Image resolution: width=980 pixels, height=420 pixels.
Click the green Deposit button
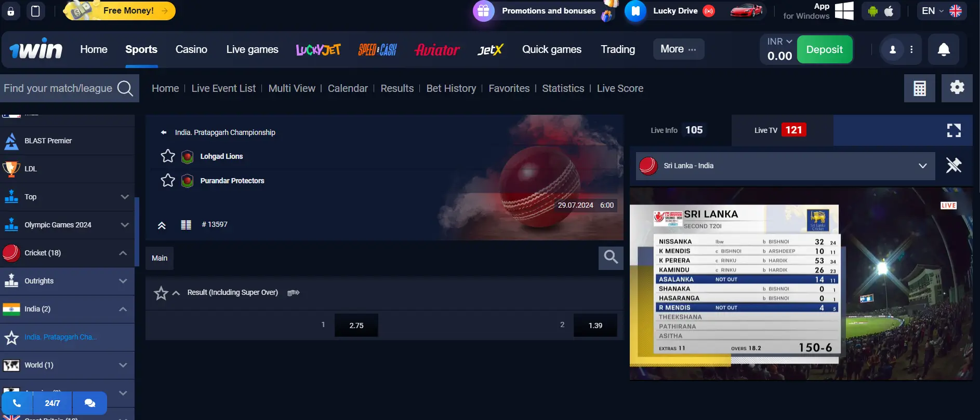pyautogui.click(x=824, y=49)
